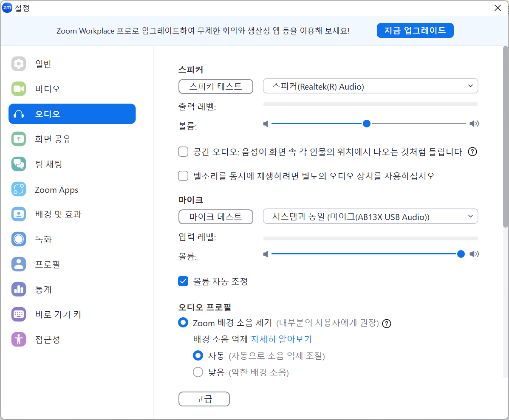This screenshot has height=420, width=509.
Task: Click the 통계 bar chart icon
Action: click(x=19, y=289)
